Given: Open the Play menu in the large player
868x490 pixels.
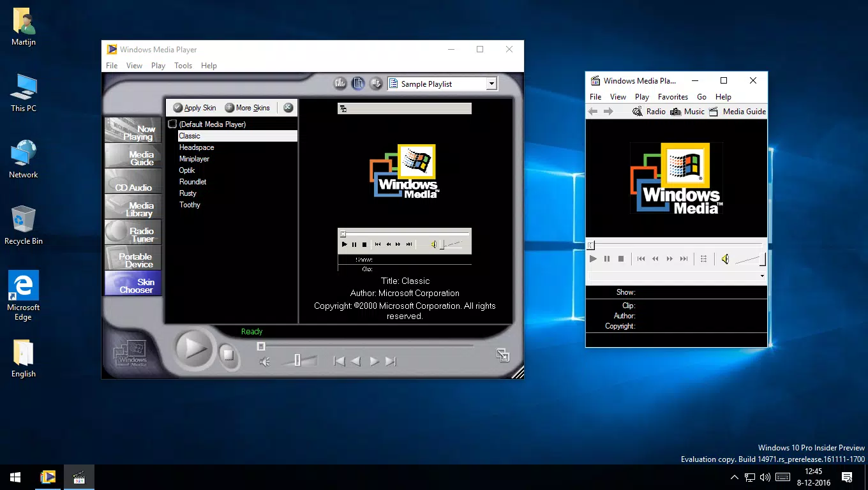Looking at the screenshot, I should 158,66.
